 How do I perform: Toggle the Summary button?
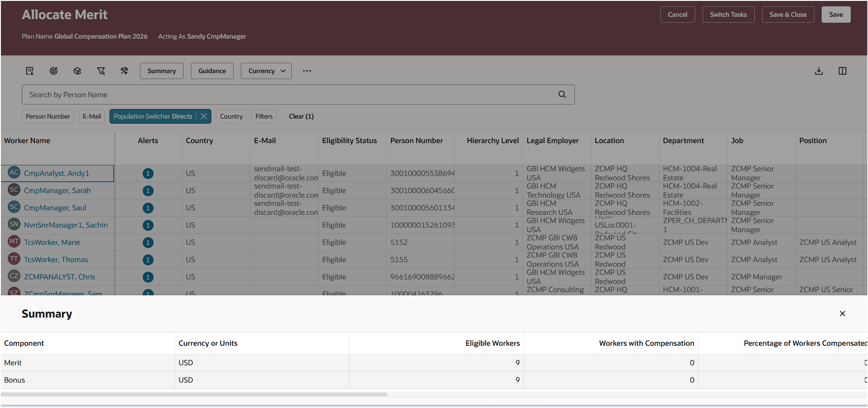162,71
